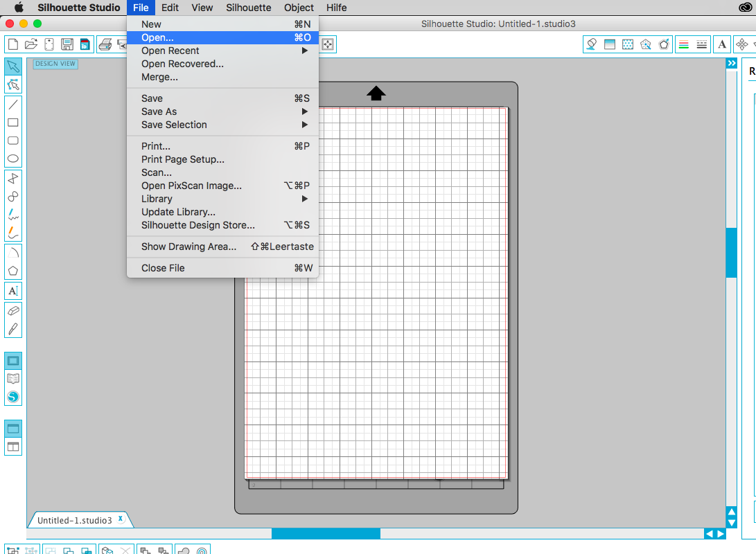Select Close File menu entry
756x554 pixels.
point(222,268)
